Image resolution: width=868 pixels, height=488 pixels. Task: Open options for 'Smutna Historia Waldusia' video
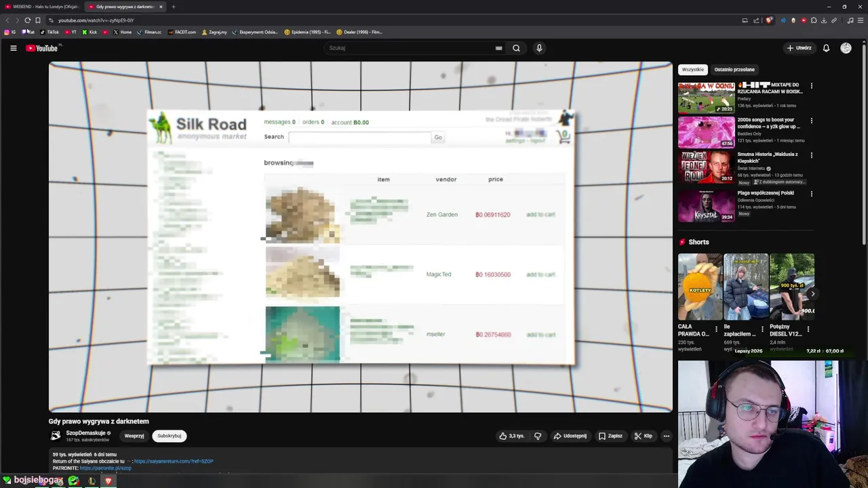coord(811,155)
